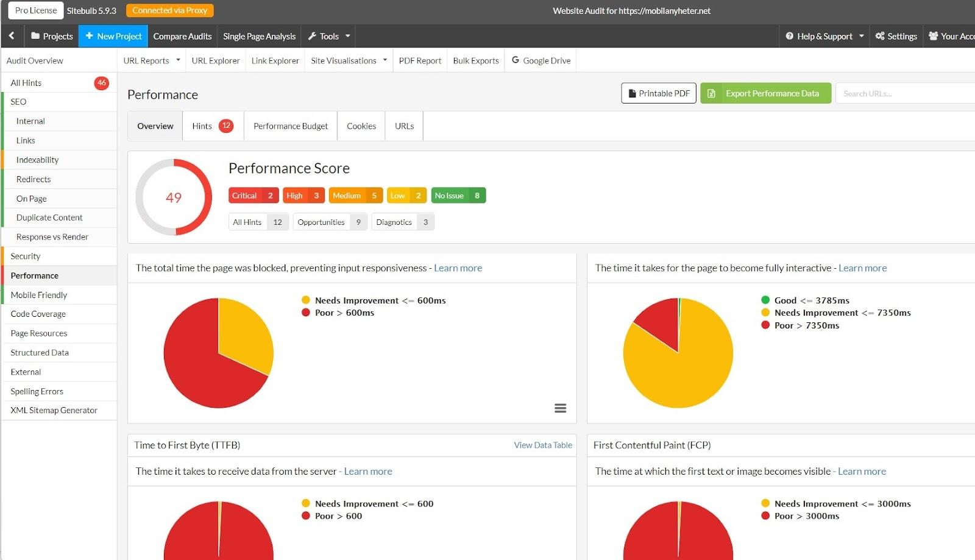975x560 pixels.
Task: Toggle FCP Poor > 3000ms legend
Action: (x=800, y=516)
